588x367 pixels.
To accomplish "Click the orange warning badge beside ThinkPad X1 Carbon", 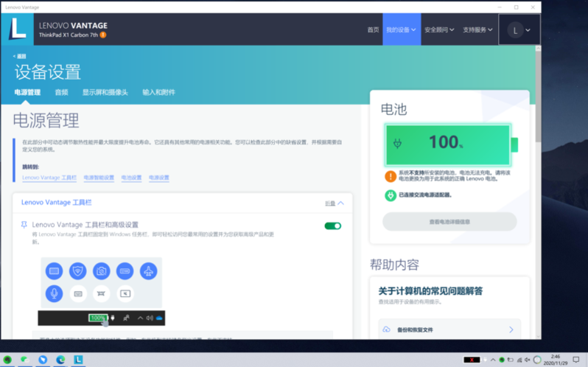I will 103,35.
